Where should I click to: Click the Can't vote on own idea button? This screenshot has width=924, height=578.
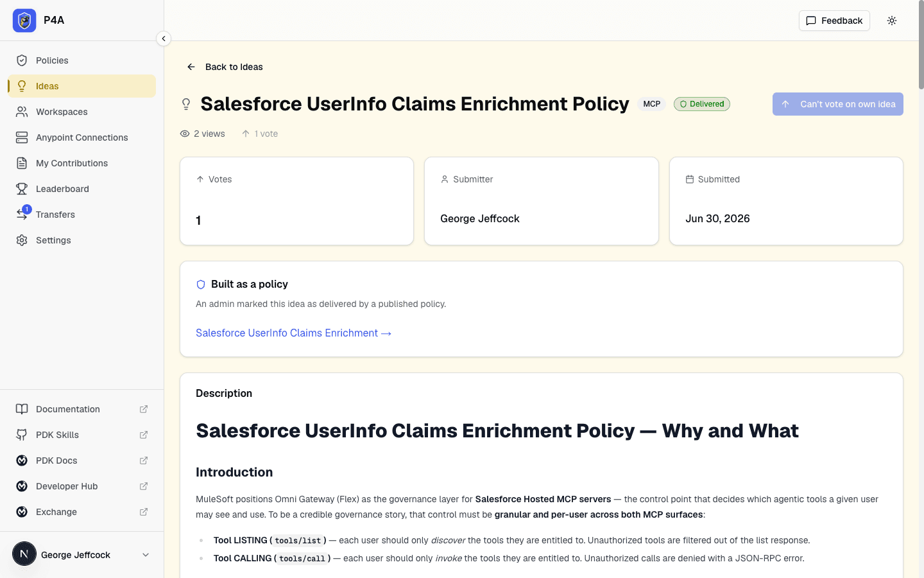[x=838, y=104]
